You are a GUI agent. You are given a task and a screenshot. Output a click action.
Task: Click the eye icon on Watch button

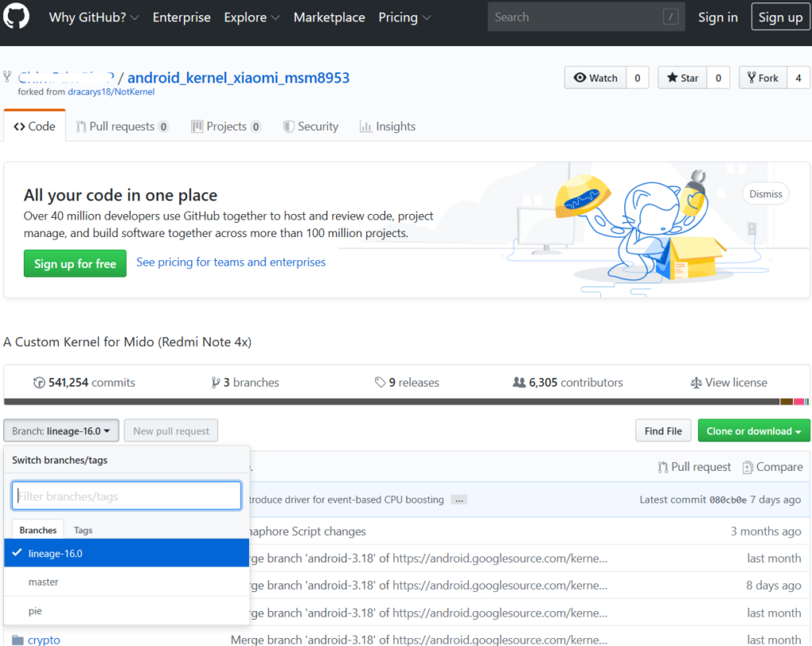coord(580,78)
